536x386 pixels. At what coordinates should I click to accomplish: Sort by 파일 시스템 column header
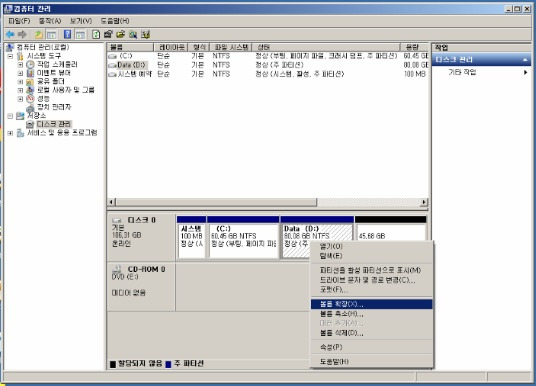(x=231, y=47)
